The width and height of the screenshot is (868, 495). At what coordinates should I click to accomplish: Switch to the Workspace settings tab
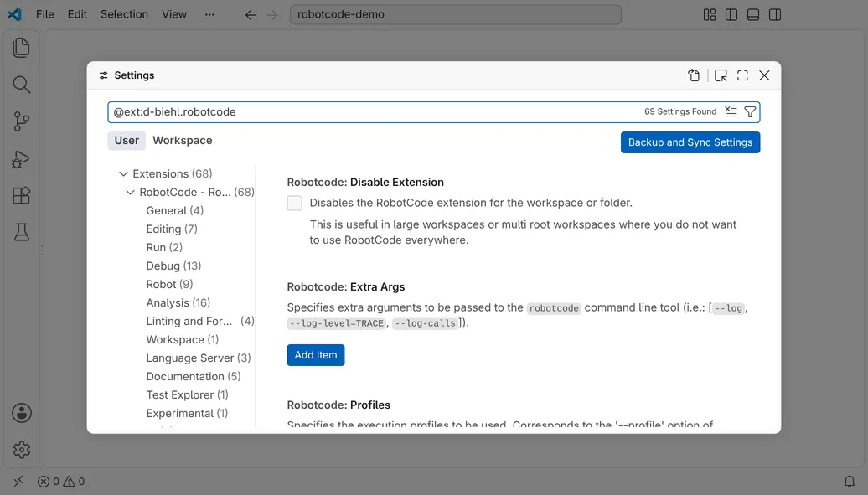(182, 141)
